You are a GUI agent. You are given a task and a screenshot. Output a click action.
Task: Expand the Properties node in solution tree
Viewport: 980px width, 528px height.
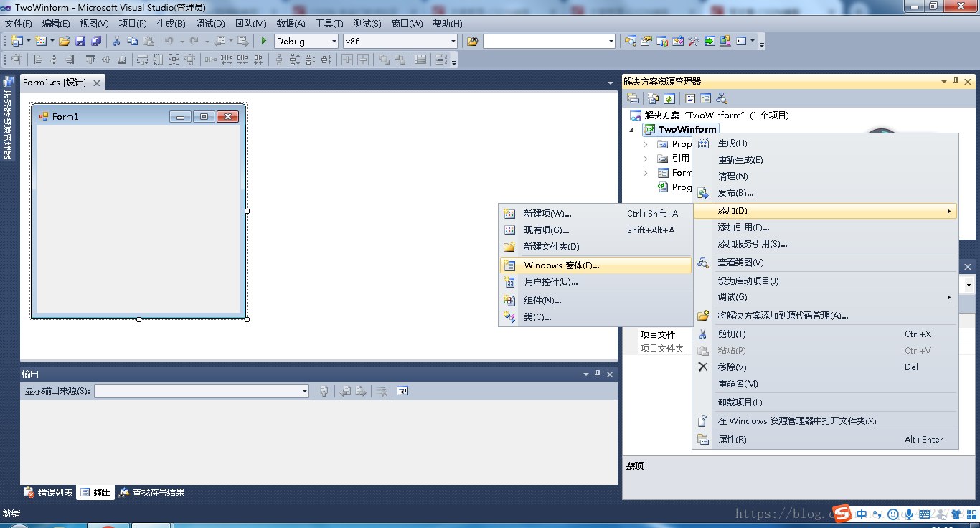pyautogui.click(x=645, y=144)
